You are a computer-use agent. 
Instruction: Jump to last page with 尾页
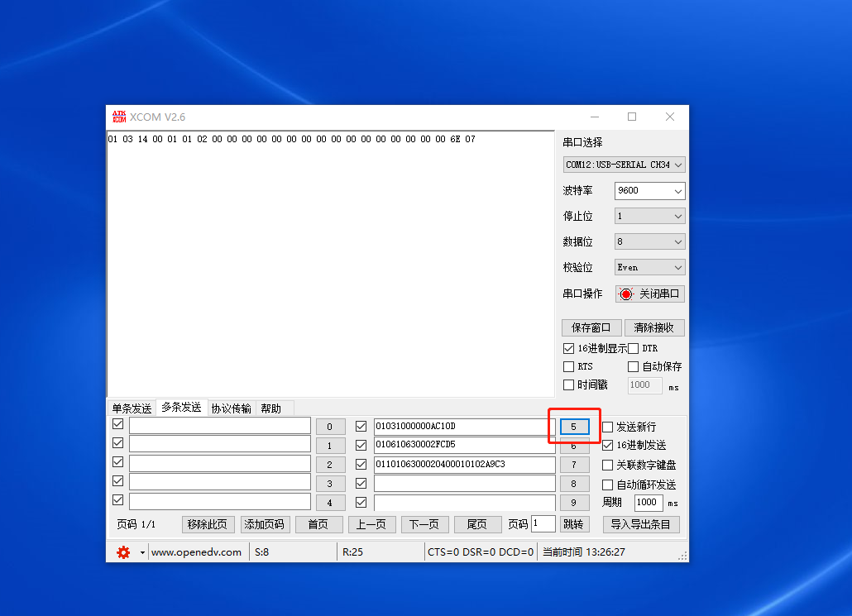477,525
